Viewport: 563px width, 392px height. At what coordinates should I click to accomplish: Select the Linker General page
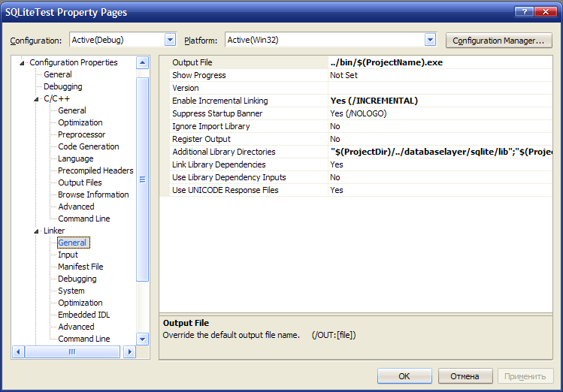point(73,243)
